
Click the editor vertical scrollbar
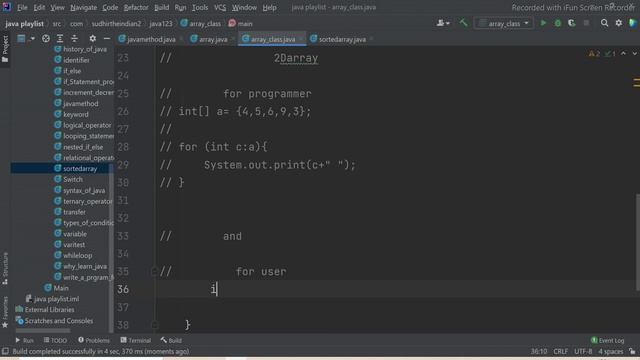tap(638, 242)
